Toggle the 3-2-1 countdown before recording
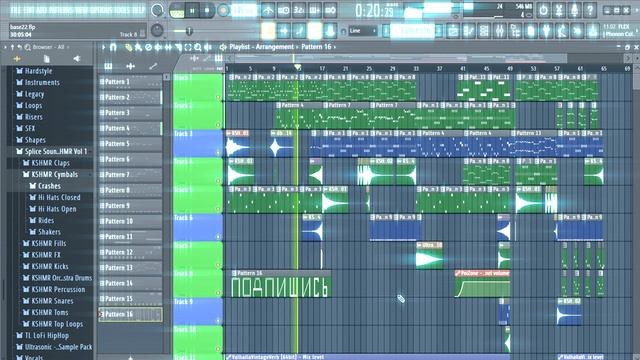640x360 pixels. pos(299,11)
